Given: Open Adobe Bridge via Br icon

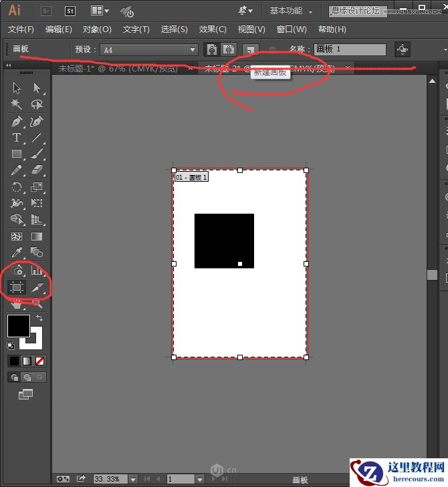Looking at the screenshot, I should point(46,11).
